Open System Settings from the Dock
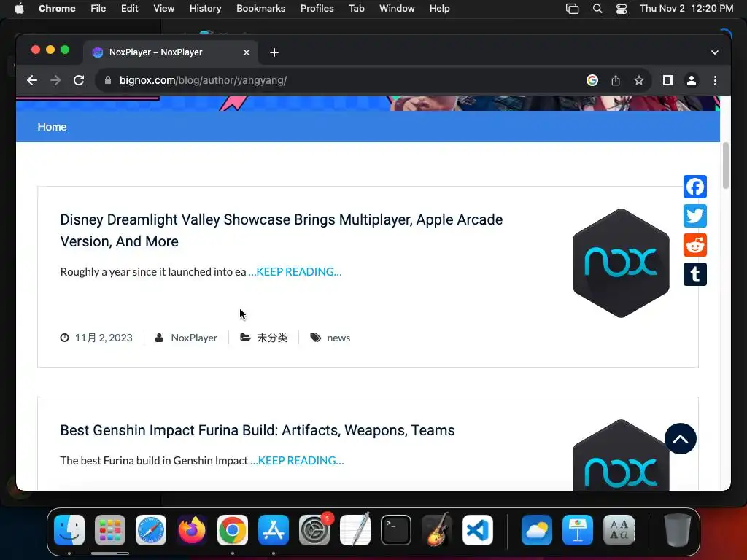 click(314, 530)
